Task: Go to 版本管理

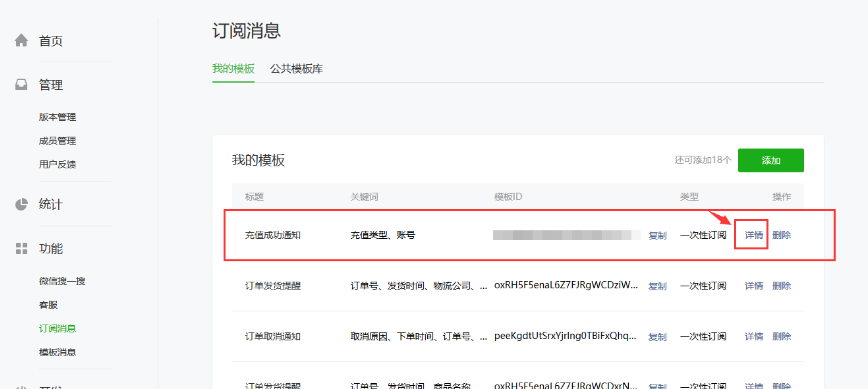Action: [57, 117]
